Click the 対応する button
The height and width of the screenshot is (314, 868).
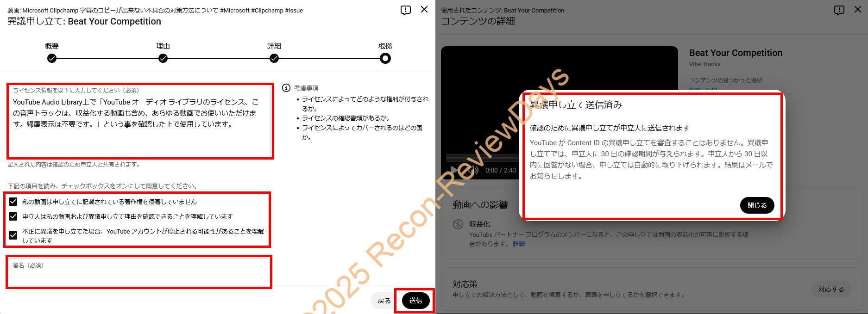click(831, 289)
